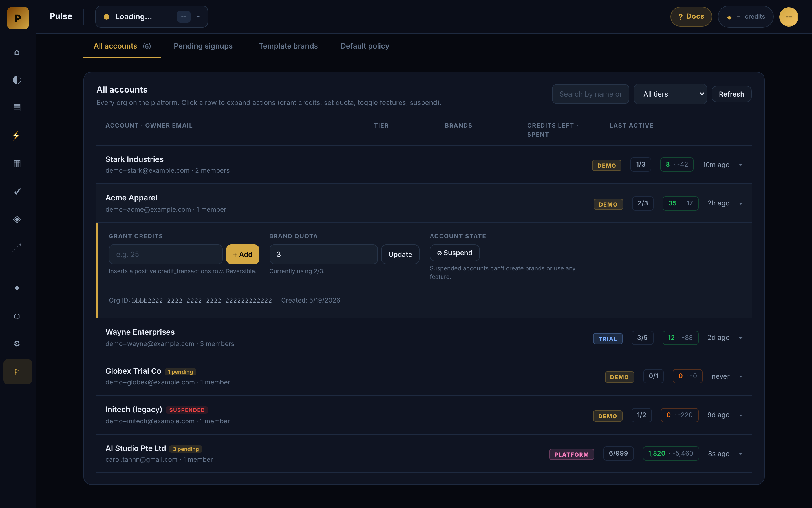The height and width of the screenshot is (508, 812).
Task: Click the 6/999 brands count
Action: point(618,454)
